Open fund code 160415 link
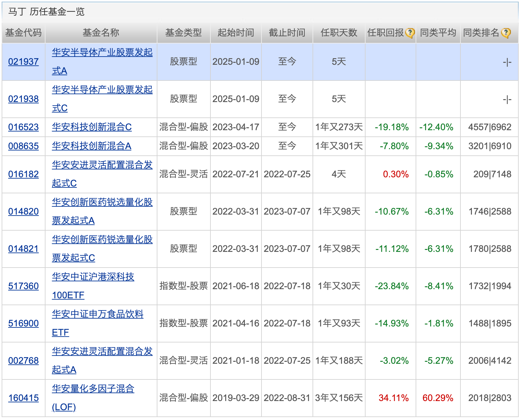 [x=24, y=398]
